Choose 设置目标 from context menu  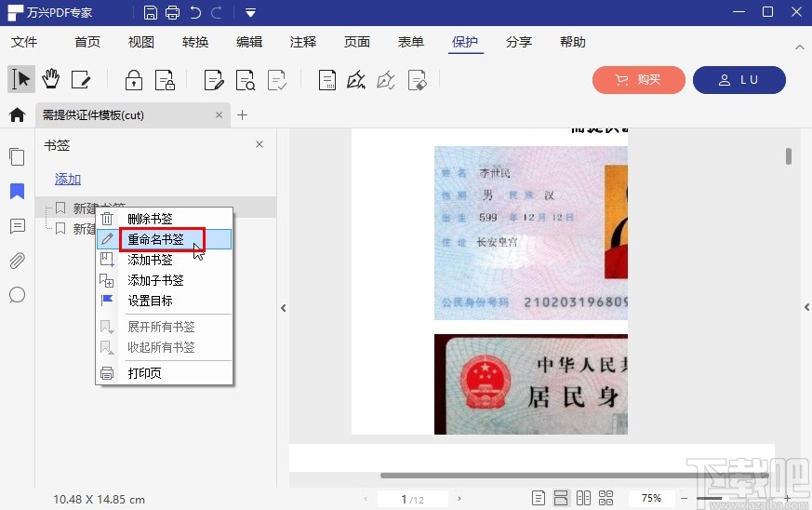coord(164,301)
